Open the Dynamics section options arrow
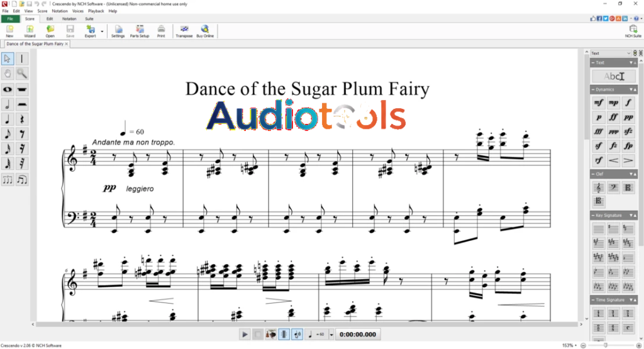Image resolution: width=644 pixels, height=349 pixels. pos(631,89)
